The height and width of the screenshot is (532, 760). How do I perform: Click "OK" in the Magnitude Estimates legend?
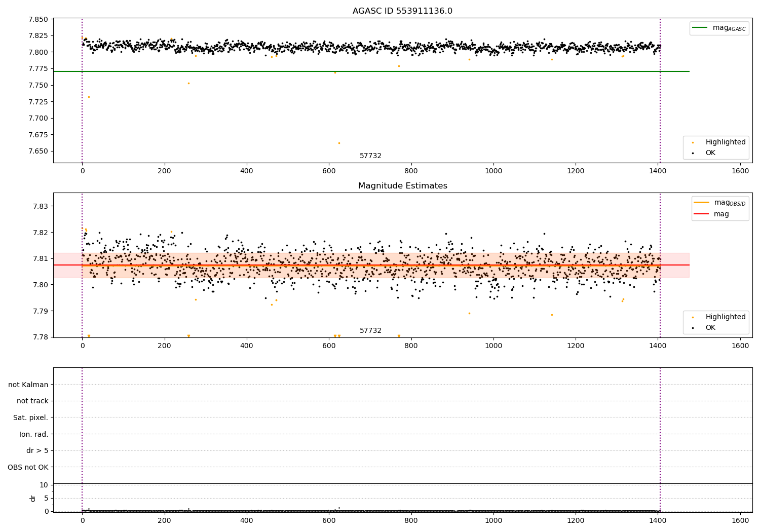coord(710,327)
